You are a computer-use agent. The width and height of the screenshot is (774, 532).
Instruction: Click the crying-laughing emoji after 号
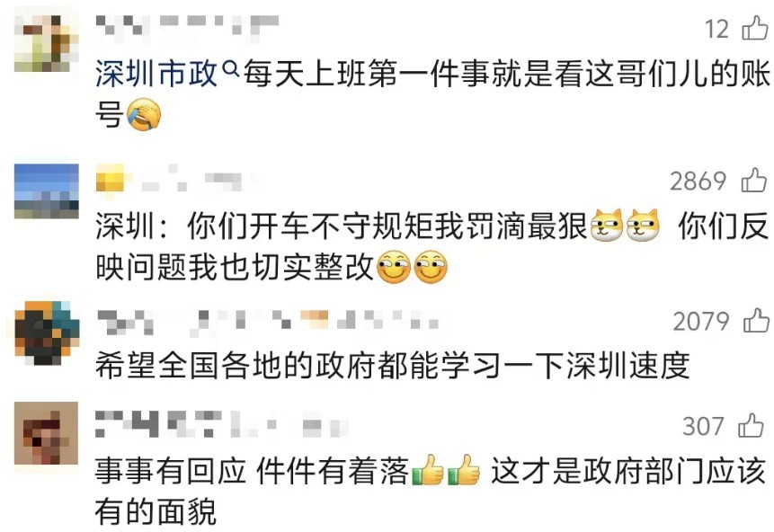[144, 114]
